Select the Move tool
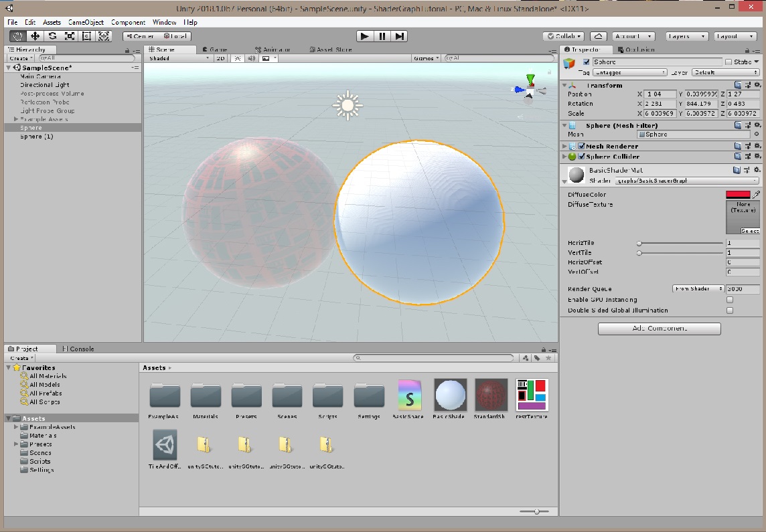766x532 pixels. point(34,37)
